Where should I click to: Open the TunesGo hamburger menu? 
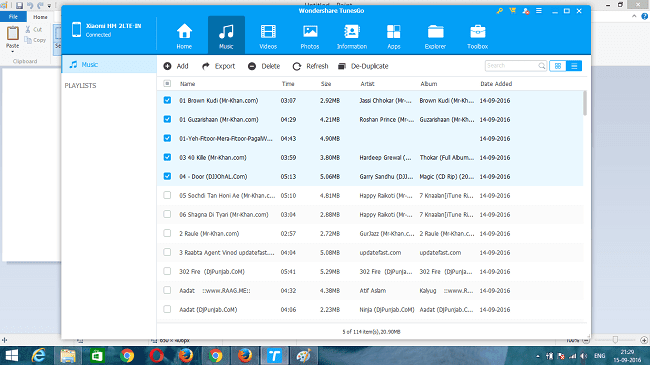click(539, 11)
